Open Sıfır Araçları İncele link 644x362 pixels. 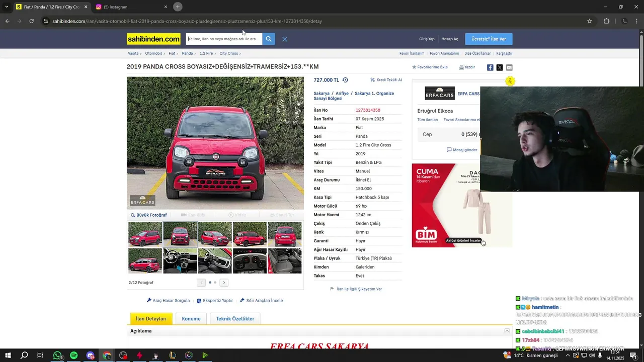(261, 301)
